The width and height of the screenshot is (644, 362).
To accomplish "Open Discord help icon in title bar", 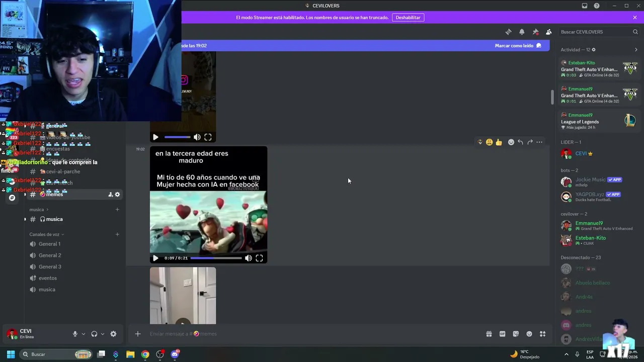I will pyautogui.click(x=597, y=6).
